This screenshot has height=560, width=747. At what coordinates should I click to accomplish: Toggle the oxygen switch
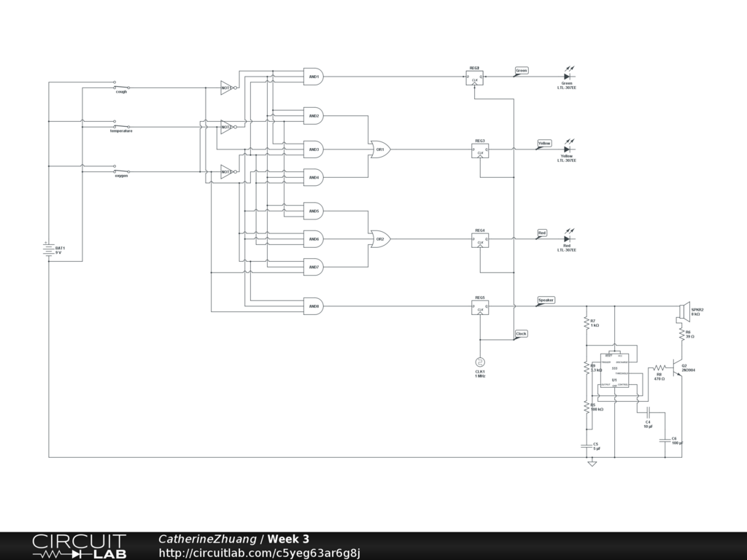pos(121,170)
